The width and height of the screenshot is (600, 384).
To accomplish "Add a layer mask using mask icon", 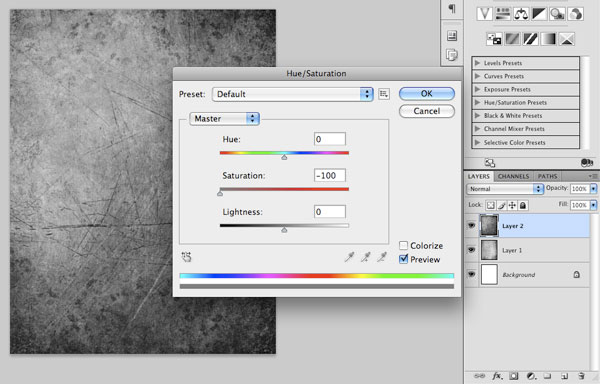I will point(514,376).
